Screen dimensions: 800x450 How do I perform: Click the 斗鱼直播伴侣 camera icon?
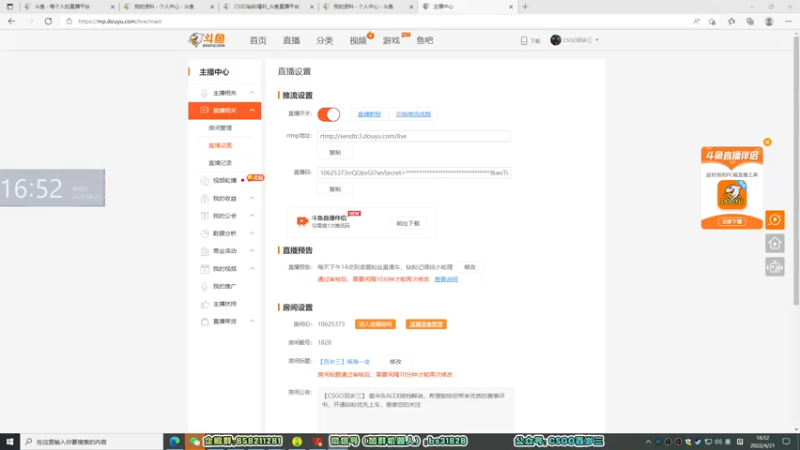pos(302,221)
